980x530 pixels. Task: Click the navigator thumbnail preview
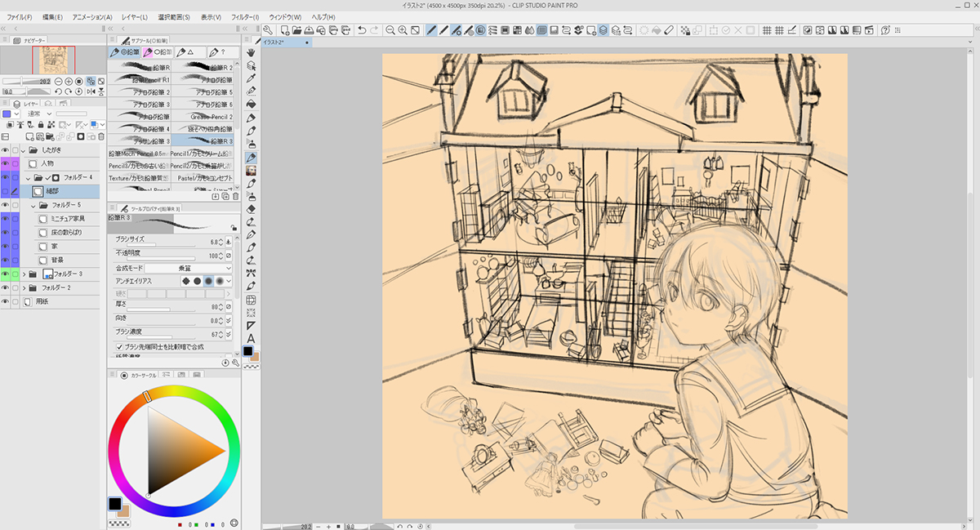(x=53, y=60)
